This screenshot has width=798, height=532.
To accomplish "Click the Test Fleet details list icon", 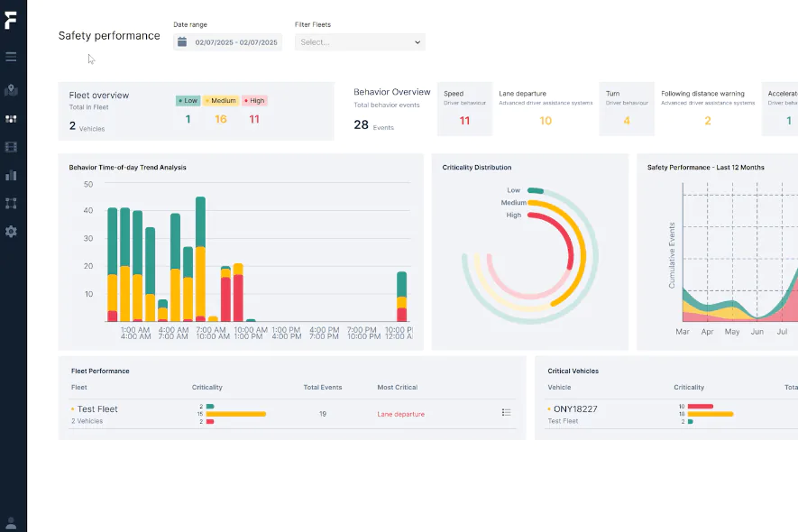I will click(506, 413).
